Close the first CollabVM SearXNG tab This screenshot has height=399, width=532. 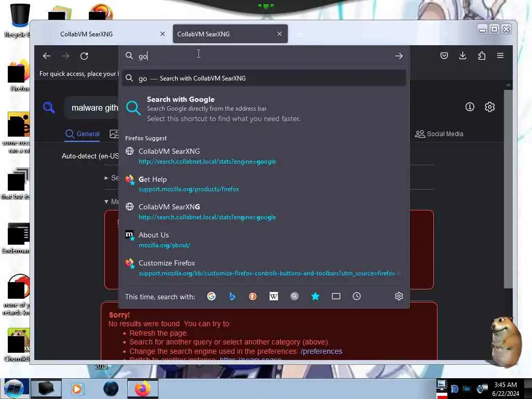[163, 34]
